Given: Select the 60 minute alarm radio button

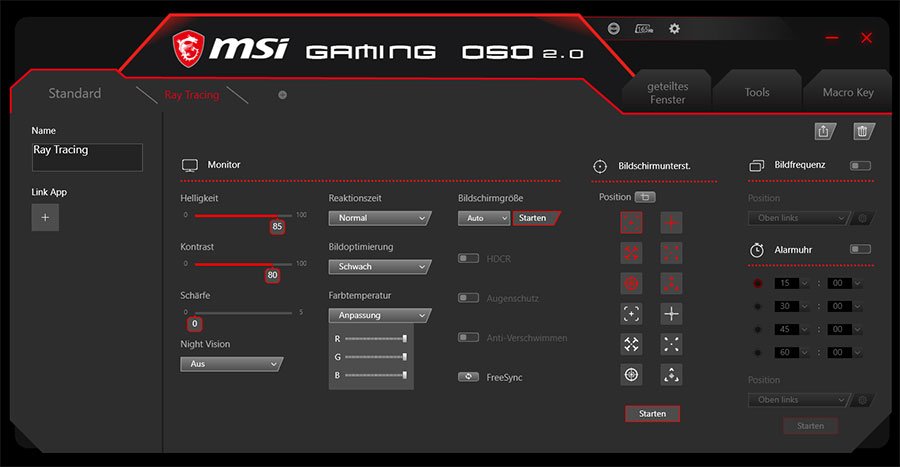Looking at the screenshot, I should pos(758,352).
